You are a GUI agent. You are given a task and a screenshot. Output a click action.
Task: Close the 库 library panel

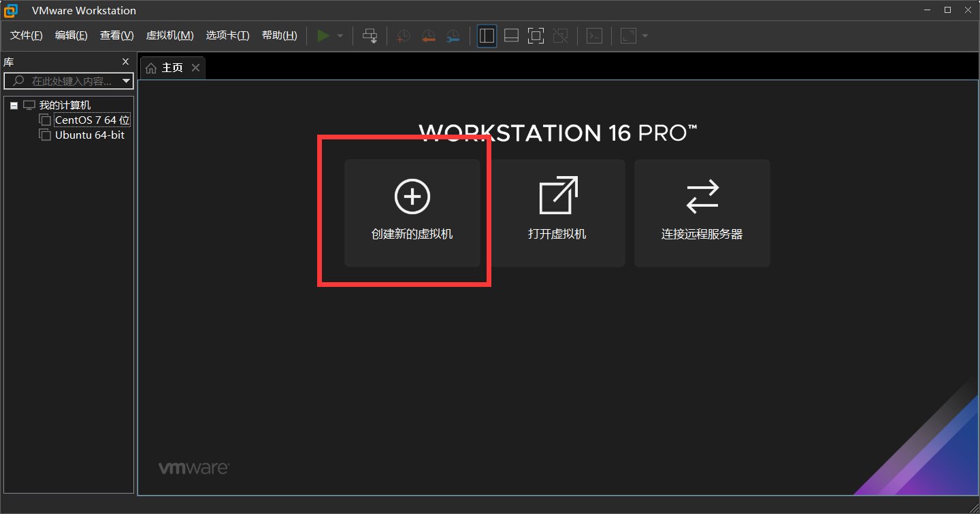[125, 61]
